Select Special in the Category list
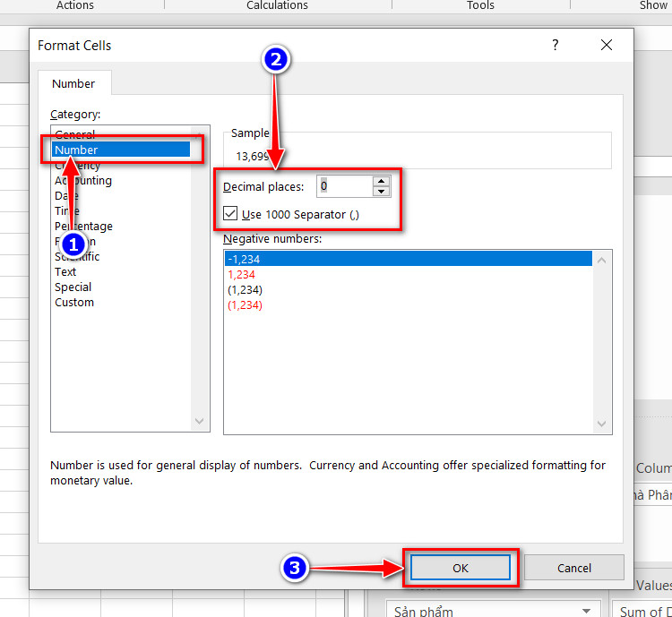672x617 pixels. (x=73, y=287)
